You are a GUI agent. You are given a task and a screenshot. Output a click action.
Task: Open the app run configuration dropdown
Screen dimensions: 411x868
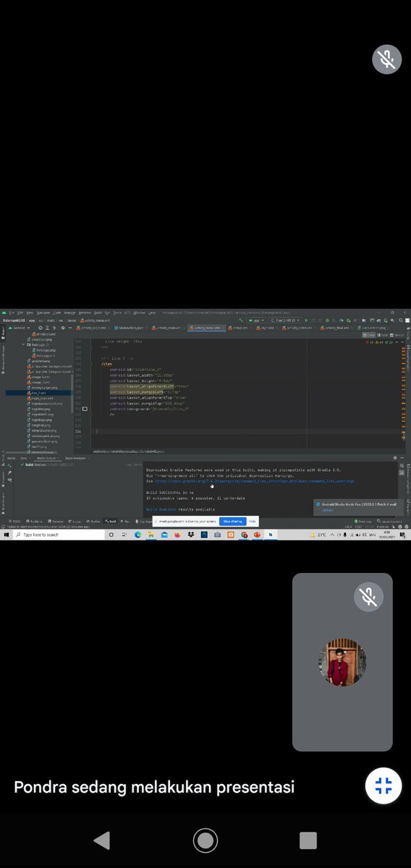click(x=255, y=320)
